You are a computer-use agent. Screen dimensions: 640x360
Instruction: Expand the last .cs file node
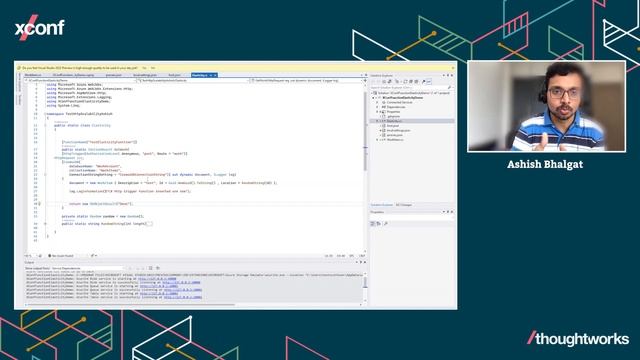point(378,140)
